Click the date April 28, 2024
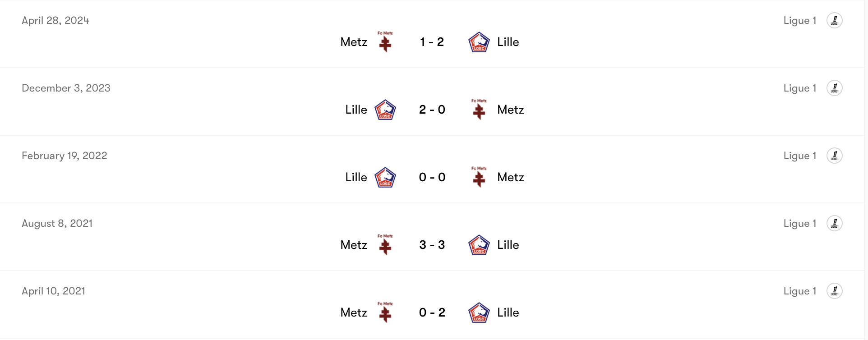 pyautogui.click(x=55, y=20)
